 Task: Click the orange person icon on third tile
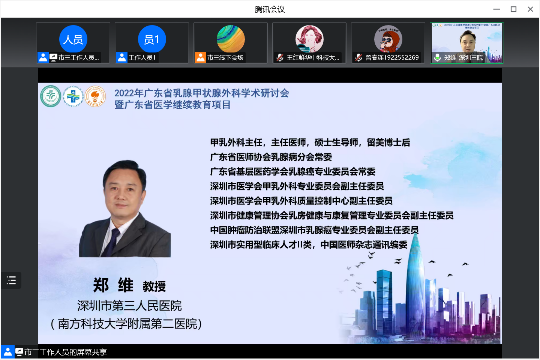pyautogui.click(x=200, y=57)
